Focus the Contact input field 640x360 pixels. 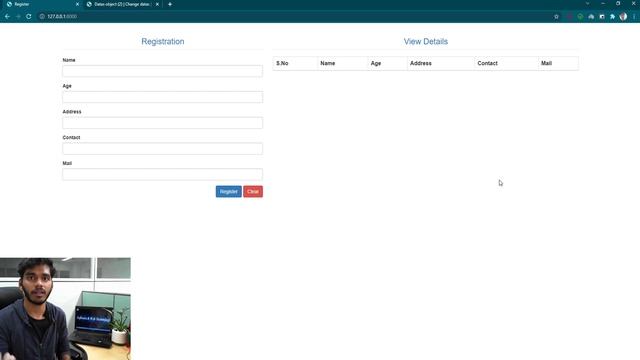click(x=162, y=149)
